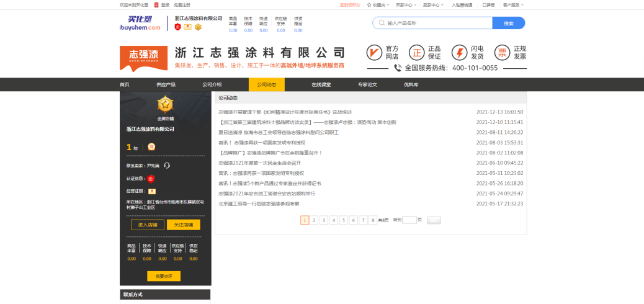Open the 专家论文 nav tab
The width and height of the screenshot is (644, 304).
(x=367, y=84)
